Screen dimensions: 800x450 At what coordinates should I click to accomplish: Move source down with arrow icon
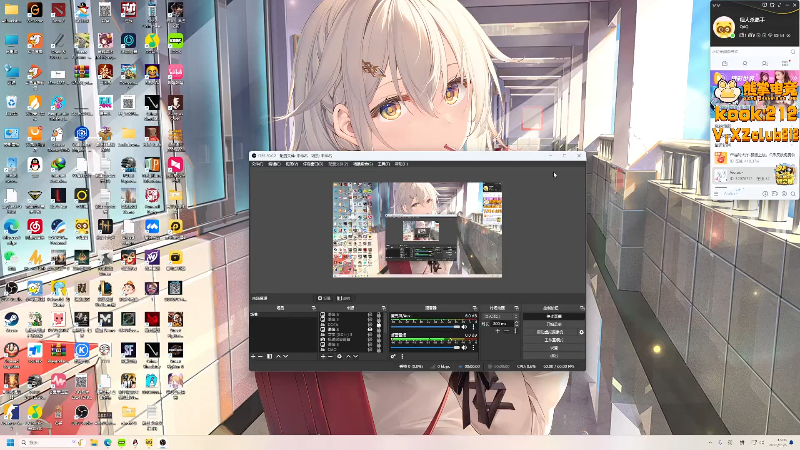tap(356, 356)
